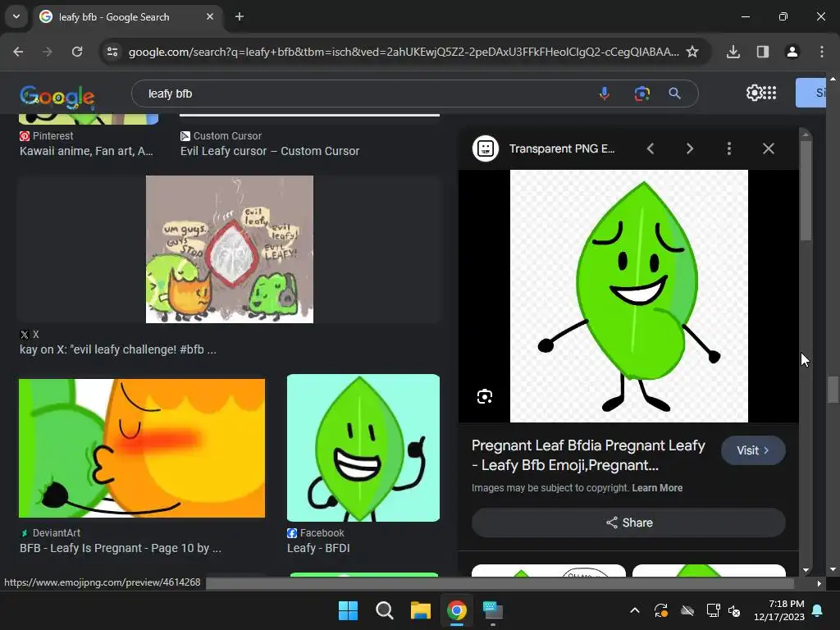The width and height of the screenshot is (840, 630).
Task: Open the taskbar clock and date
Action: (779, 610)
